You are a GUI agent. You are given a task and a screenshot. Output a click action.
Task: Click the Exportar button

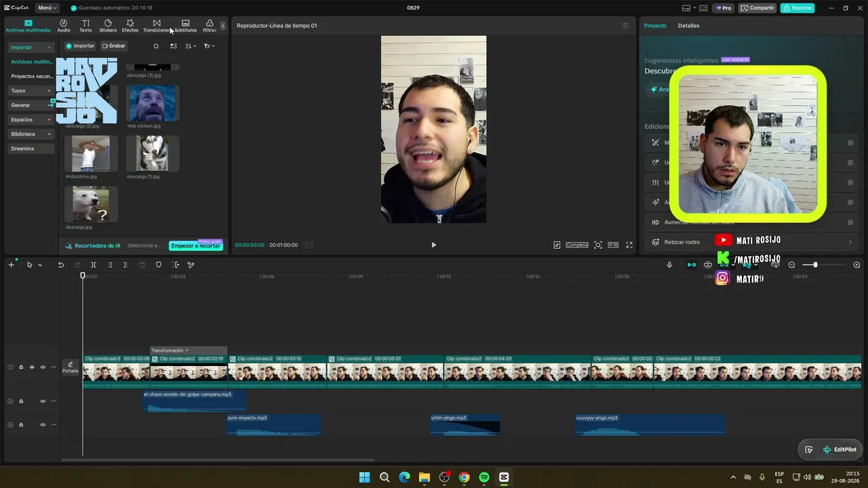[x=797, y=8]
